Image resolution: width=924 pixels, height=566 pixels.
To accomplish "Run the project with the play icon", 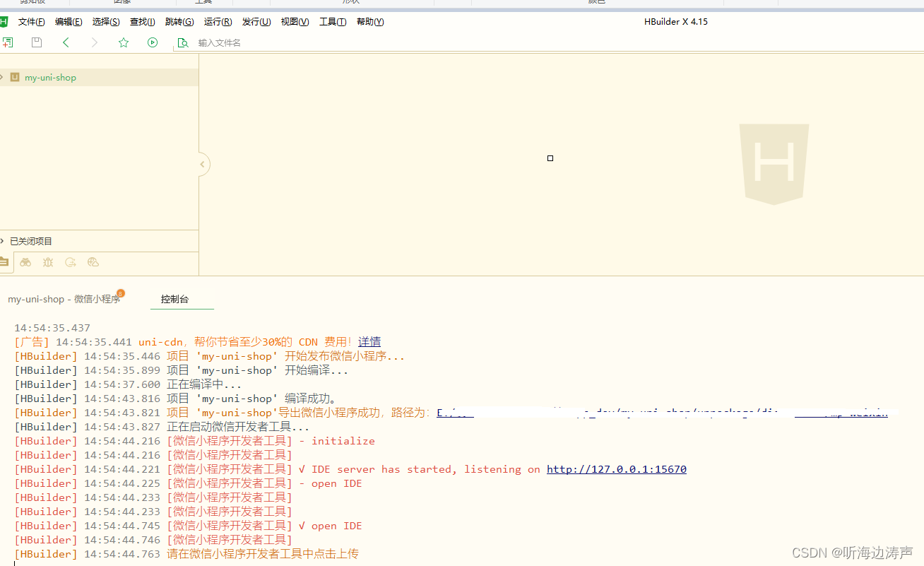I will click(153, 42).
